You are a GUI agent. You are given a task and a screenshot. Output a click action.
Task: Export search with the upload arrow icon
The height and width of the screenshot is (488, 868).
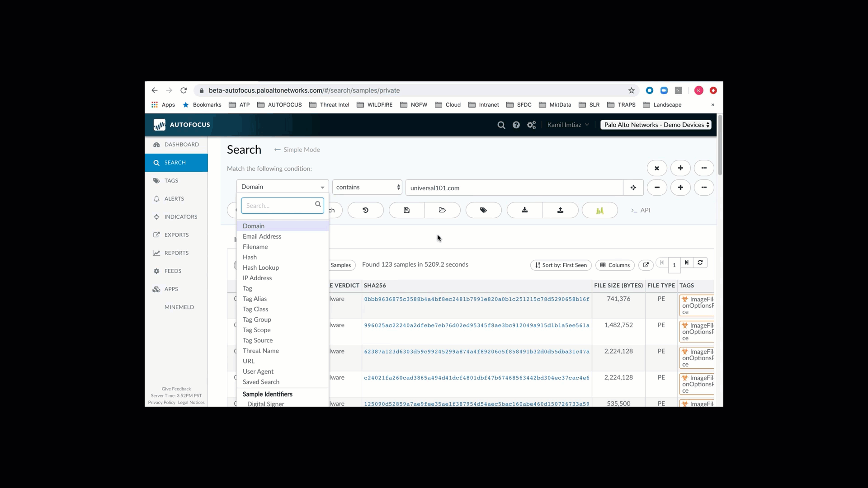click(561, 210)
